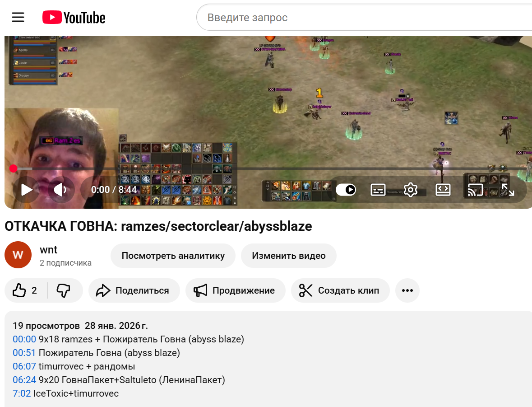Enter fullscreen mode
The image size is (532, 407).
[508, 190]
